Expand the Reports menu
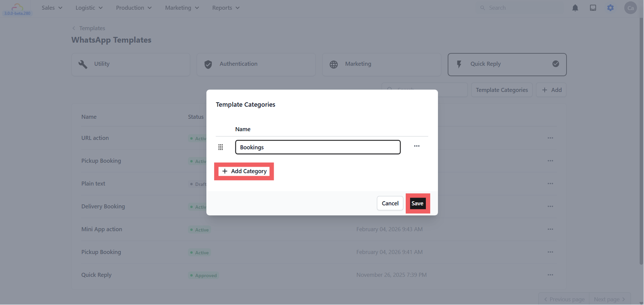 tap(226, 8)
